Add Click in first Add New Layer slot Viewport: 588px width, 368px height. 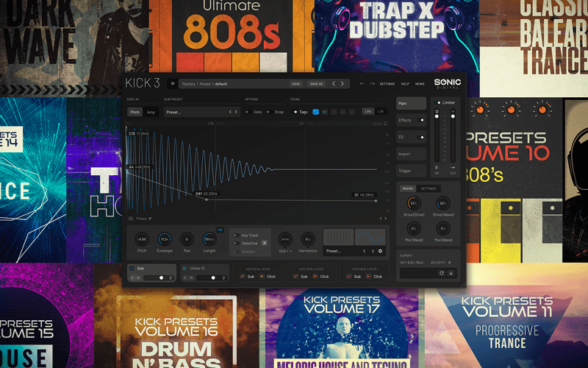(268, 277)
